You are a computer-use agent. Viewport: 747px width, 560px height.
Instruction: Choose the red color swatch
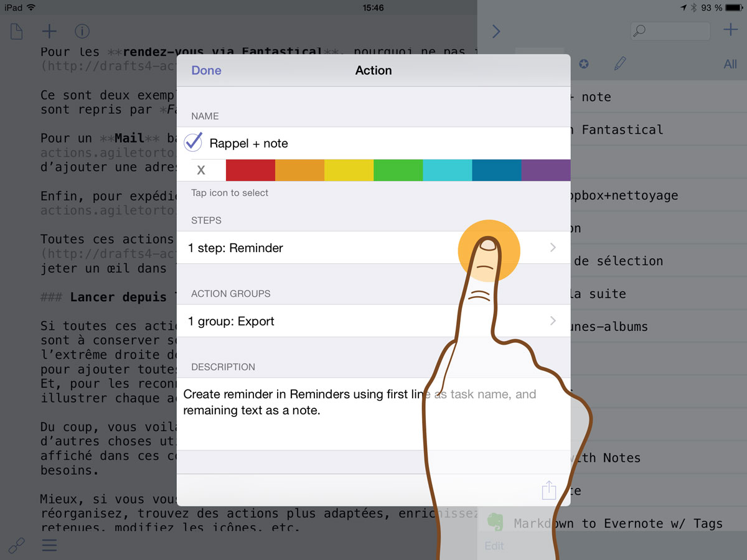[250, 170]
